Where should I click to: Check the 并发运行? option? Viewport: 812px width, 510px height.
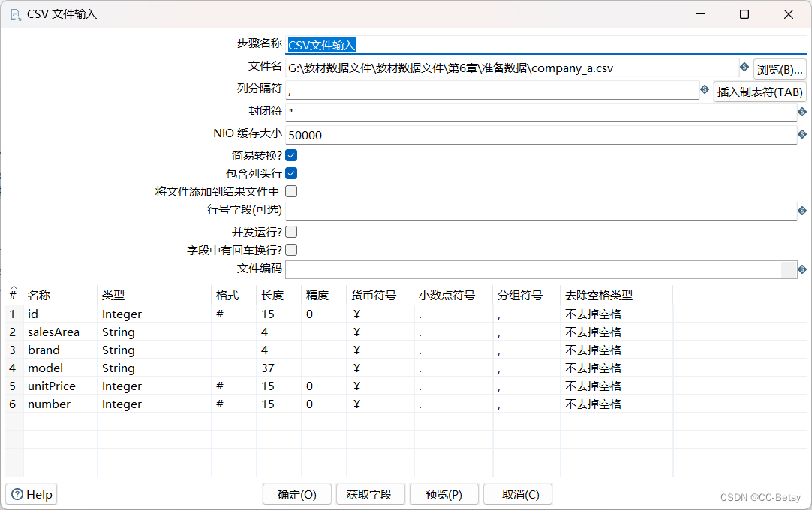click(290, 232)
